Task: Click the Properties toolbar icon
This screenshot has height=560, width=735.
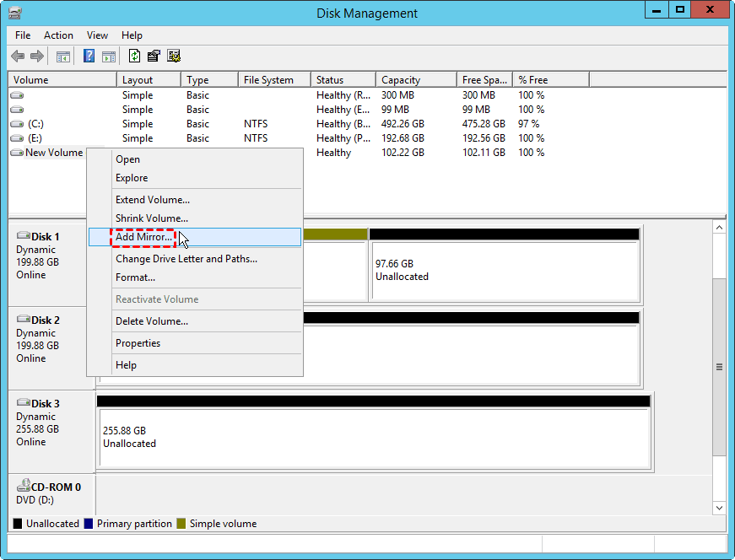Action: pyautogui.click(x=154, y=57)
